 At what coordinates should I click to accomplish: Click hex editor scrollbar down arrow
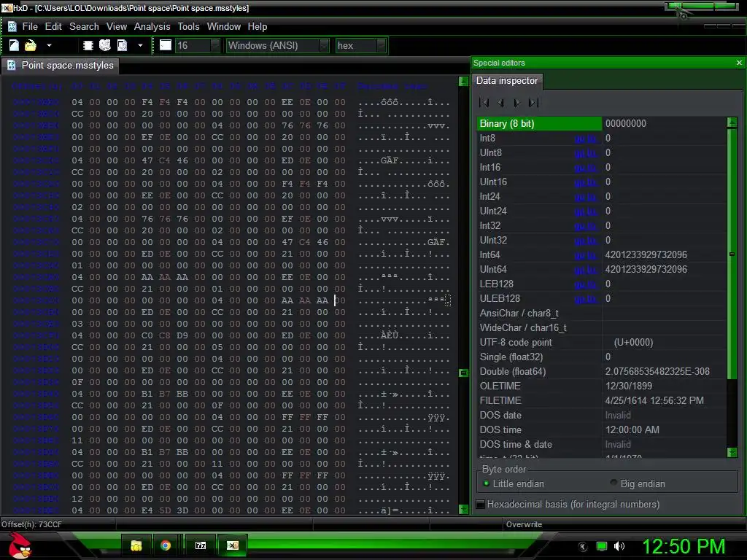[463, 509]
